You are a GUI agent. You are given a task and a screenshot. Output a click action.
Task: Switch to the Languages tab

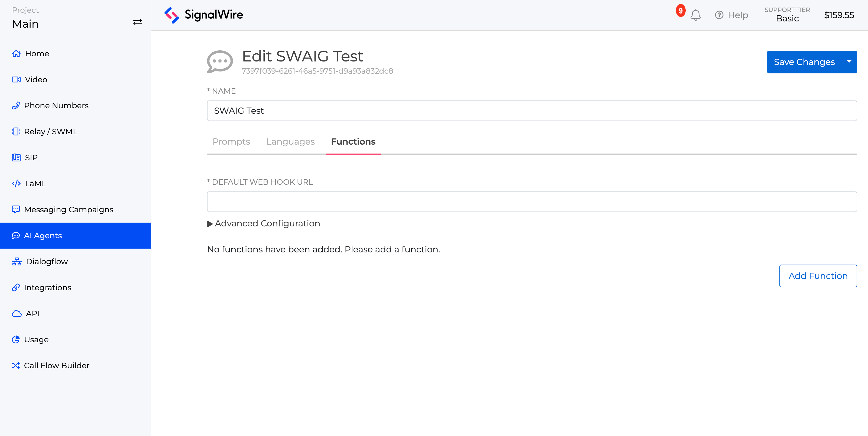(290, 142)
